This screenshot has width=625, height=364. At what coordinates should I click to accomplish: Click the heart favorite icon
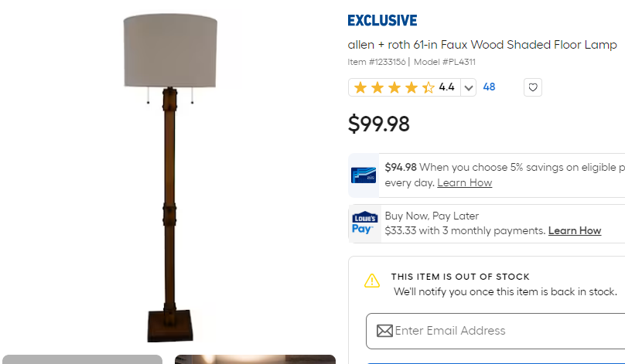tap(532, 87)
